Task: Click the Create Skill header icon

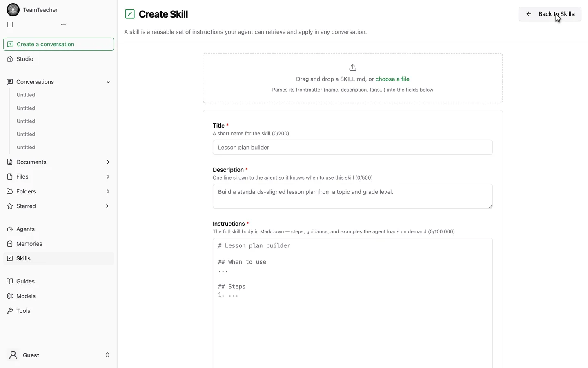Action: [x=129, y=14]
